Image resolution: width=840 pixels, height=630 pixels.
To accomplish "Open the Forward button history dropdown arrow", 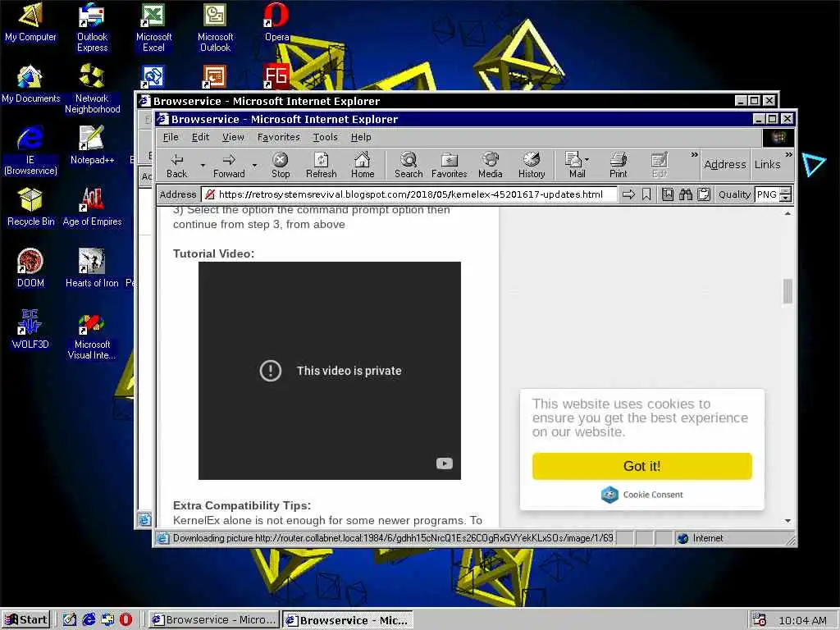I will (x=254, y=165).
